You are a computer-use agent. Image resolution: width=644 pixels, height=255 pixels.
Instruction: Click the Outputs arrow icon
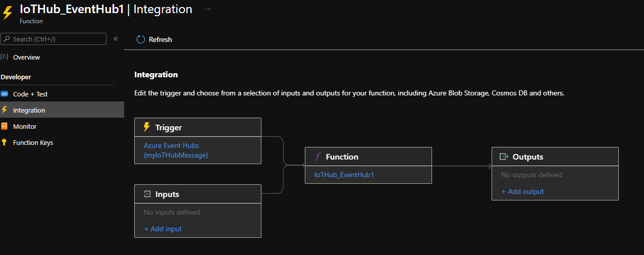504,157
